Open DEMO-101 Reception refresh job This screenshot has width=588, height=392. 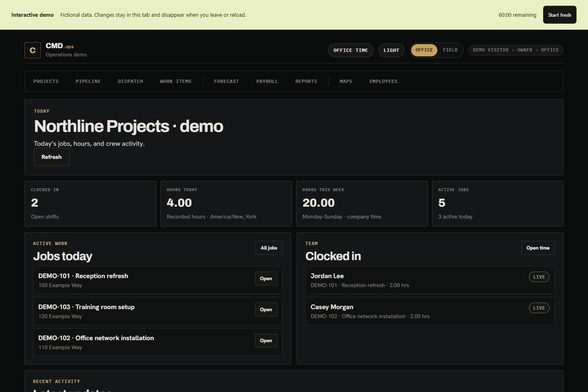tap(266, 278)
